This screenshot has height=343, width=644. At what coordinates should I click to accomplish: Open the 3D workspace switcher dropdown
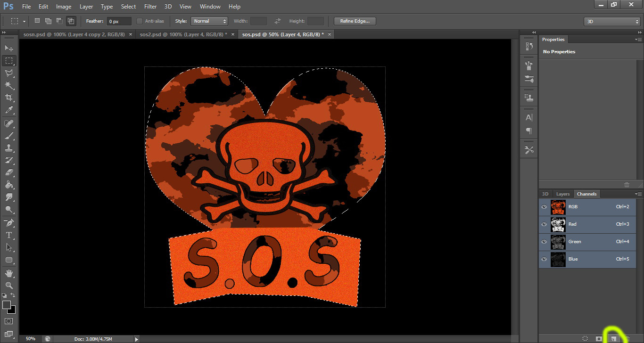pyautogui.click(x=611, y=22)
